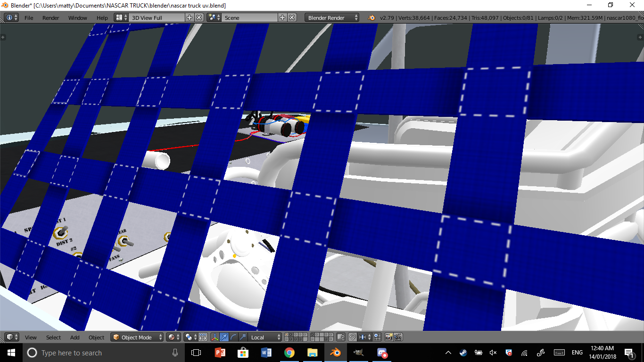Click the muted volume tray icon
The height and width of the screenshot is (362, 644).
click(x=493, y=353)
